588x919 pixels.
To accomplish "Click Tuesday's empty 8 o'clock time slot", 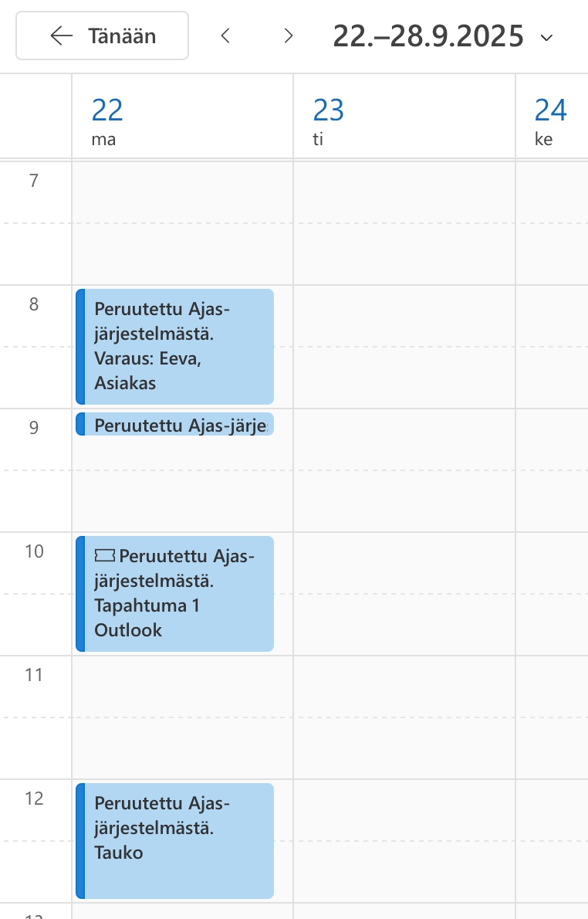I will pos(404,346).
